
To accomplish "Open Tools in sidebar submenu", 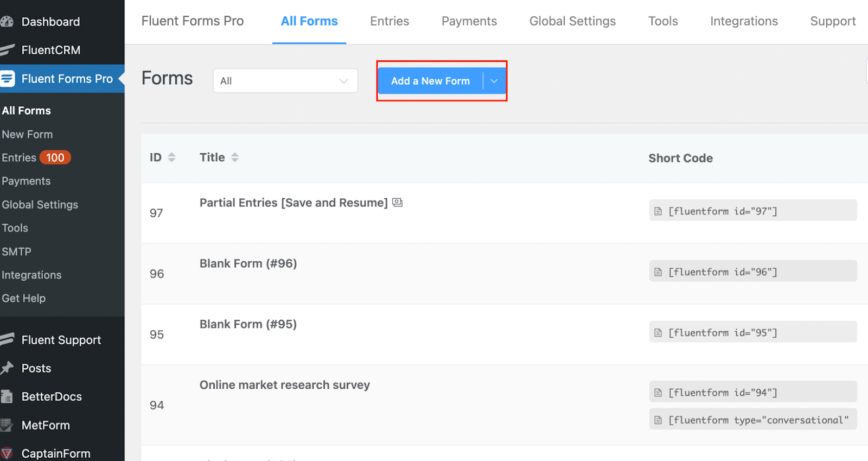I will [x=15, y=228].
